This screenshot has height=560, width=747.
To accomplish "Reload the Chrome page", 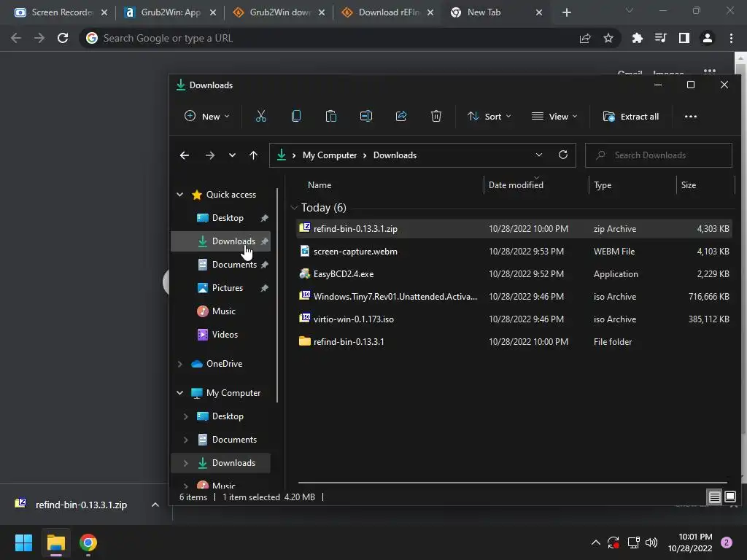I will (63, 38).
